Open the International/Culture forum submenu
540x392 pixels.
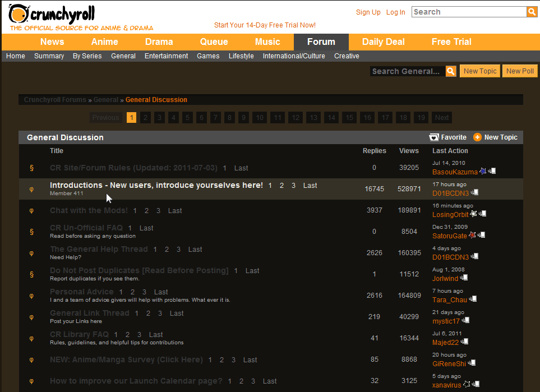[294, 56]
